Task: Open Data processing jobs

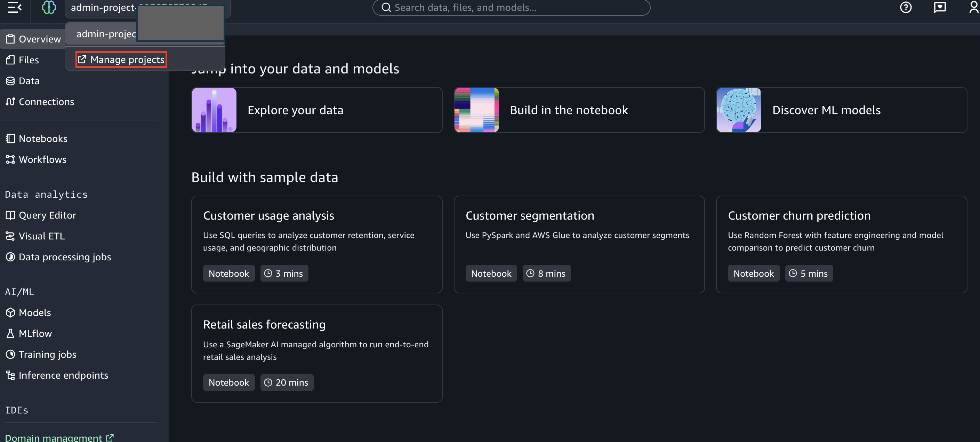Action: (65, 256)
